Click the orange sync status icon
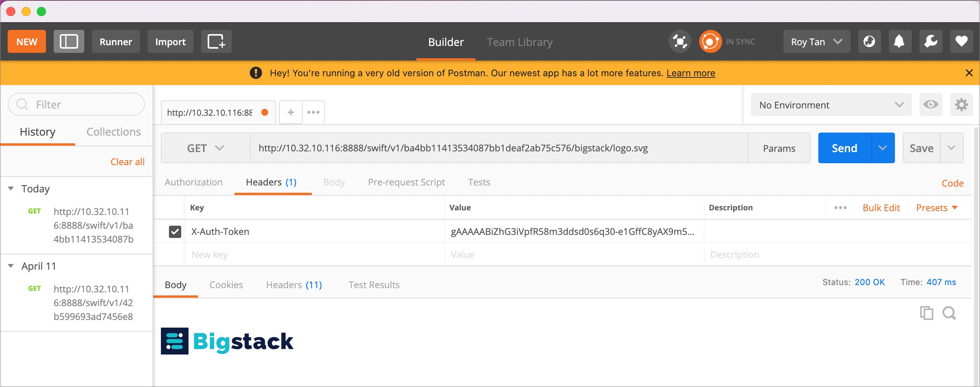980x387 pixels. [710, 41]
